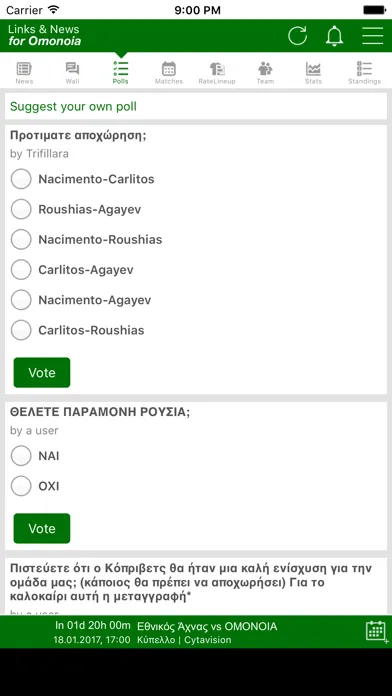Click Suggest your own poll link
Viewport: 392px width, 696px height.
(x=73, y=107)
